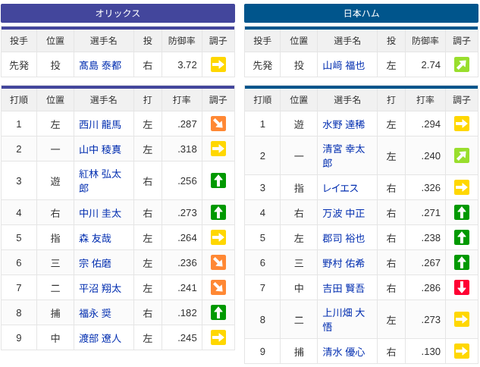The width and height of the screenshot is (480, 367).
Task: Open 万波 中正 player link
Action: coord(344,213)
